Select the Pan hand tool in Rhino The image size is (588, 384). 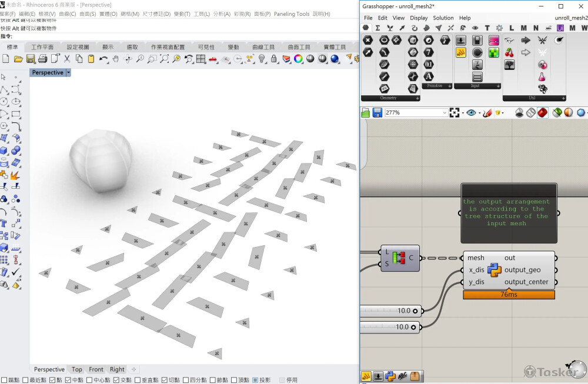click(115, 59)
